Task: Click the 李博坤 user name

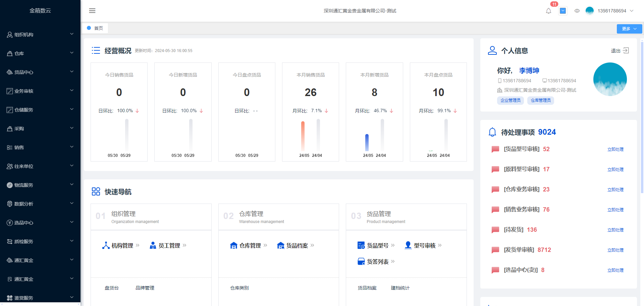Action: pyautogui.click(x=529, y=71)
